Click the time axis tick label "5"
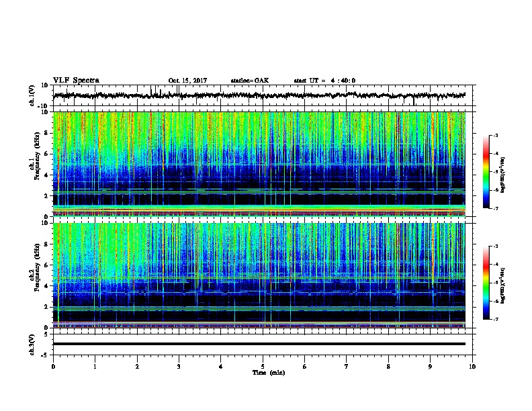The height and width of the screenshot is (411, 532). click(x=263, y=367)
